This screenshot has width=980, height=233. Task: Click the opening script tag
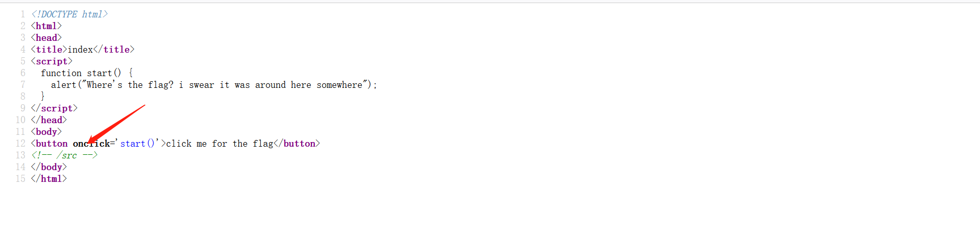(52, 61)
